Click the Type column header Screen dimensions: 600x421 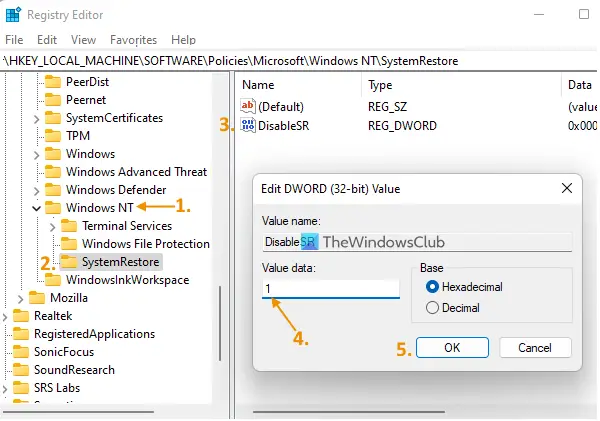point(461,85)
